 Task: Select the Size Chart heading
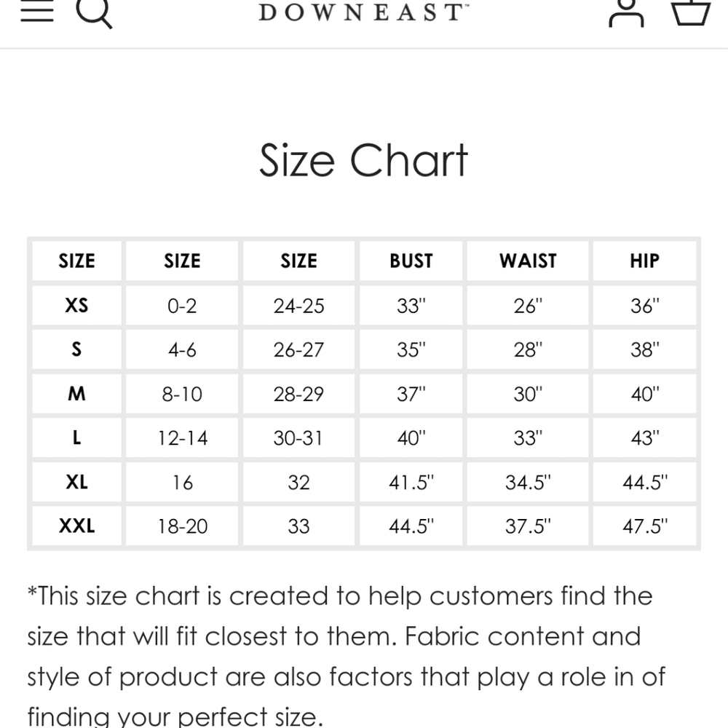click(x=363, y=160)
